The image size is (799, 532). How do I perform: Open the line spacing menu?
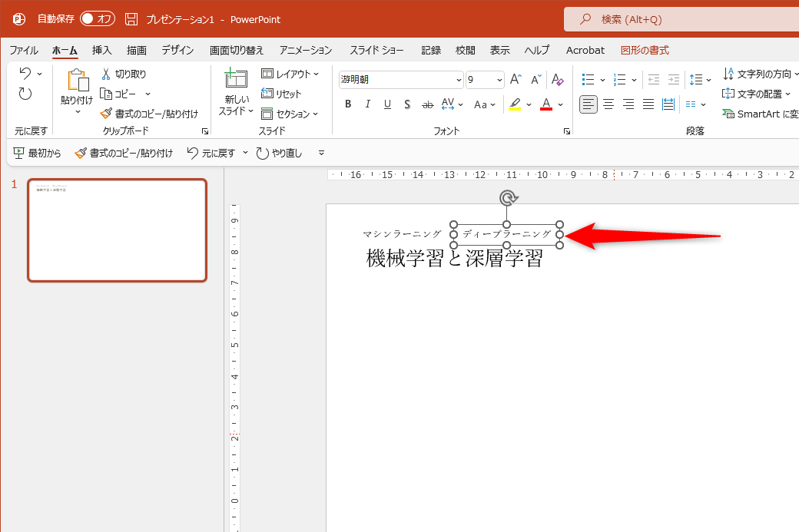[x=700, y=79]
